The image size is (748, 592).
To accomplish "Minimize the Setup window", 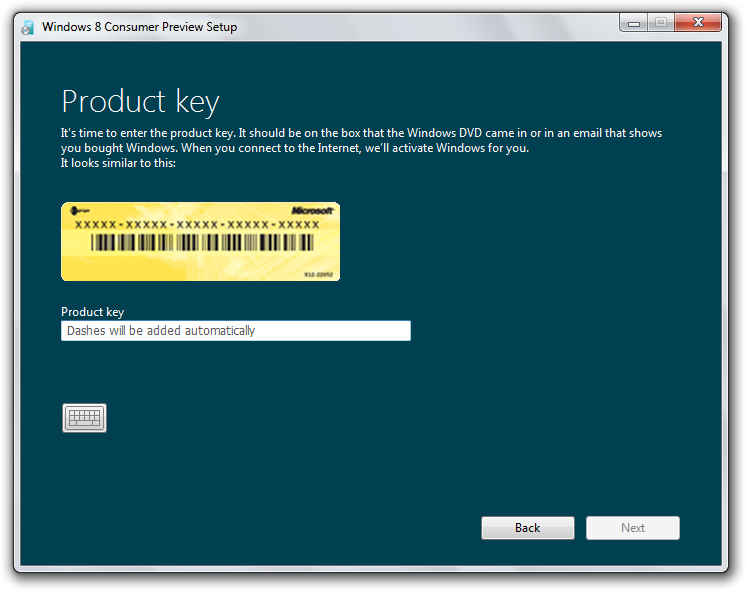I will point(634,22).
